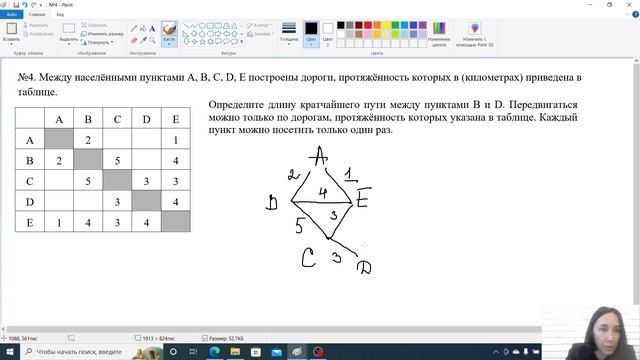Click Edit with Paint 3D button
This screenshot has width=640, height=360.
(x=475, y=34)
